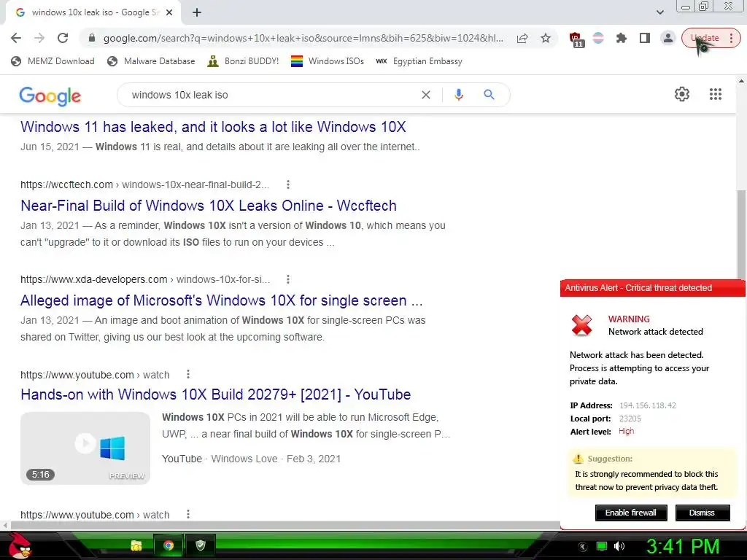Close the windows 10x leak iso tab

(169, 13)
